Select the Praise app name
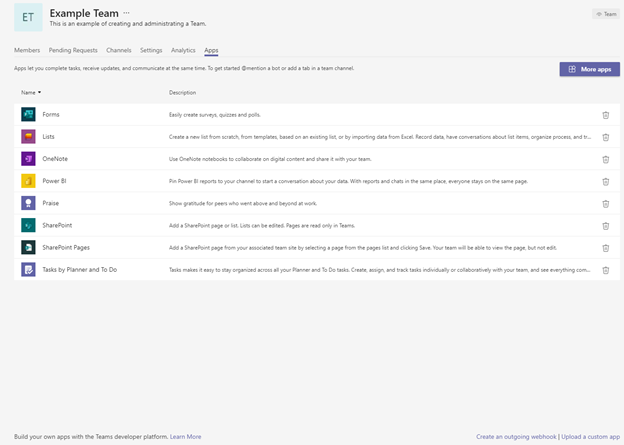The height and width of the screenshot is (445, 624). (x=51, y=203)
